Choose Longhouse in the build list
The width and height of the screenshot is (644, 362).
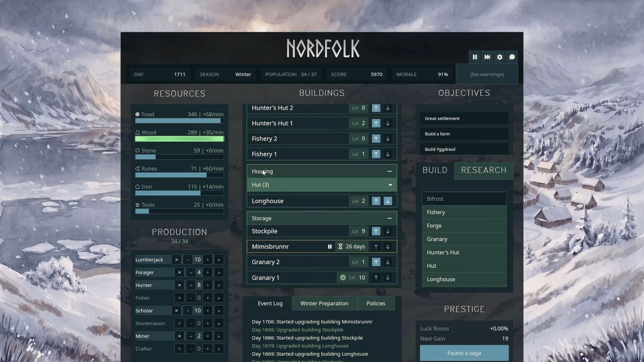tap(464, 280)
